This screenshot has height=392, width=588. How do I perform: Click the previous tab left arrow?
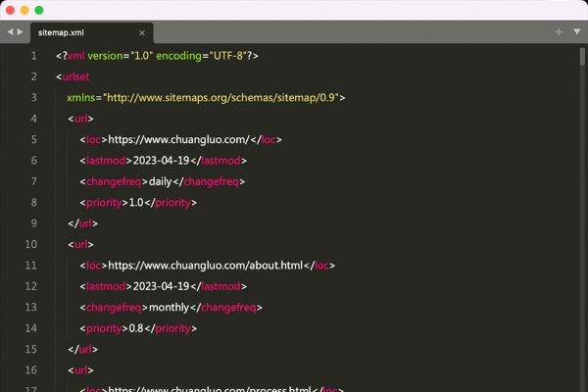coord(10,32)
